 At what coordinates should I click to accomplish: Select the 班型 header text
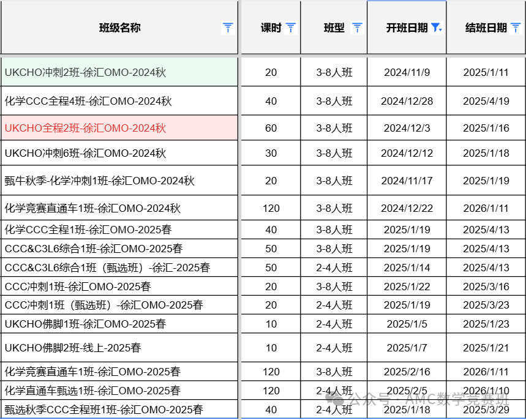(334, 28)
